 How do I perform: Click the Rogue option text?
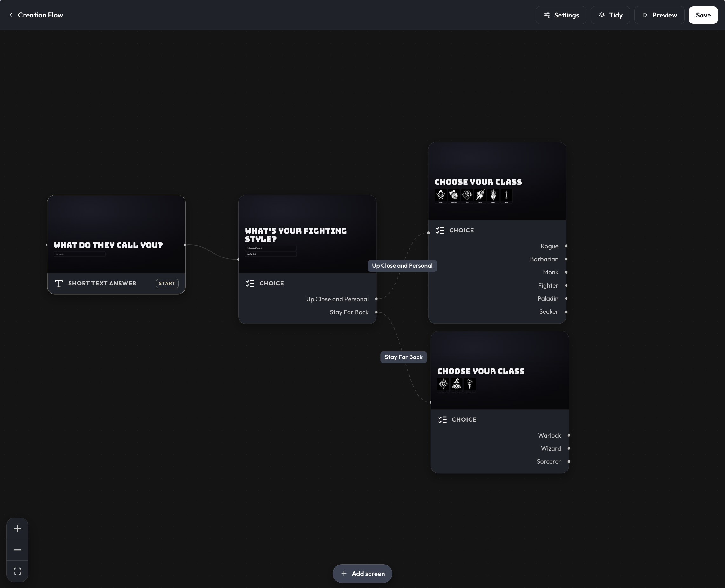point(549,246)
